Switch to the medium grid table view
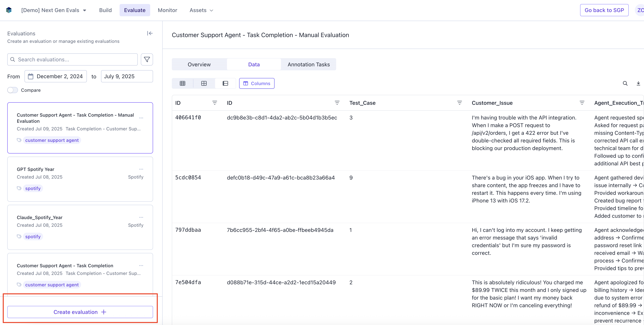This screenshot has width=644, height=325. pyautogui.click(x=204, y=83)
